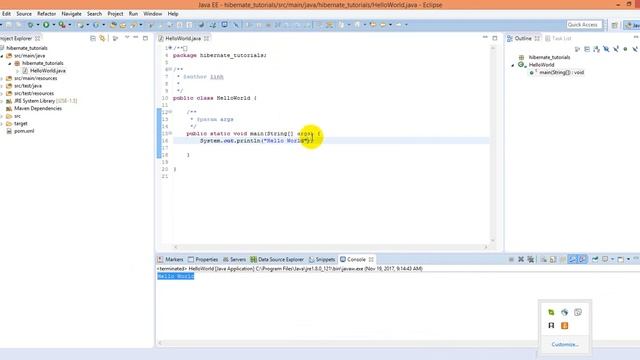Click Collapse All icon in Project Explorer
The height and width of the screenshot is (360, 640).
point(93,38)
